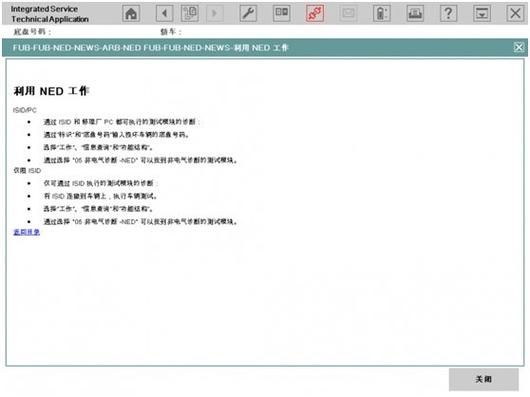Open the dual-panel display icon
530x397 pixels.
pyautogui.click(x=282, y=14)
